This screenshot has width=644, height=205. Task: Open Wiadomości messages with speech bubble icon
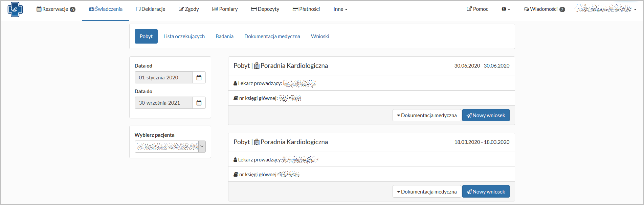click(x=544, y=9)
